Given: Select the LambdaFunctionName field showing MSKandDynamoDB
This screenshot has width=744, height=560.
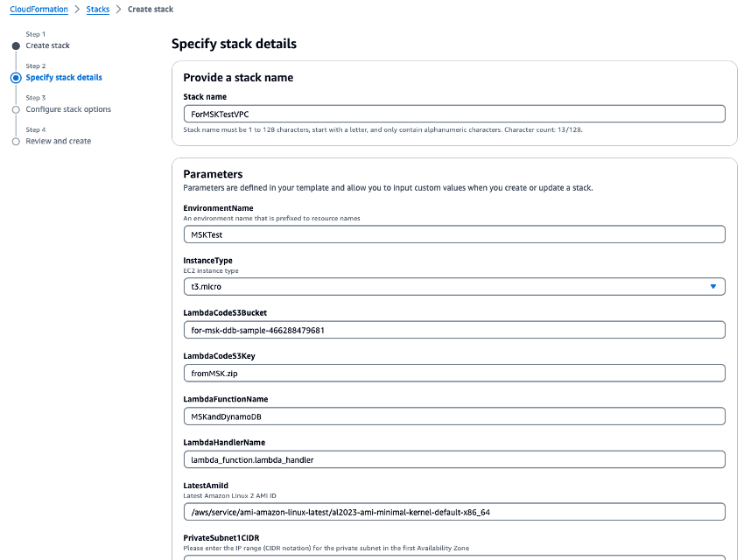Looking at the screenshot, I should coord(453,416).
